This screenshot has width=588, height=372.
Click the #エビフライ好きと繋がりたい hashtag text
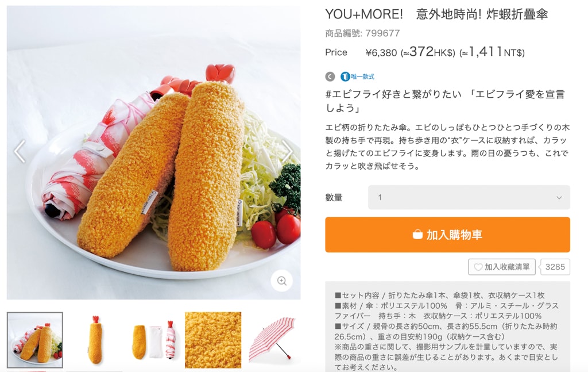[393, 94]
